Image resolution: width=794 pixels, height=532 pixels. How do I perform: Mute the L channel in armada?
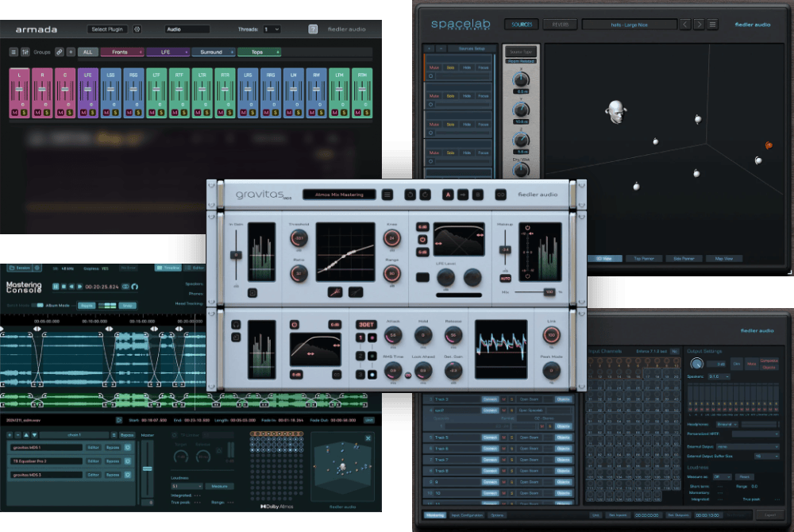point(14,113)
